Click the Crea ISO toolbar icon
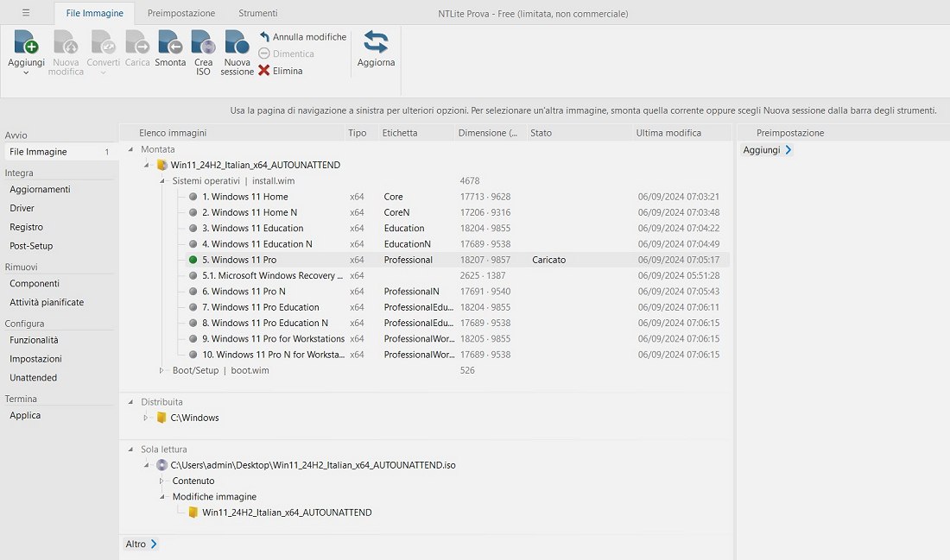This screenshot has height=560, width=950. click(204, 42)
